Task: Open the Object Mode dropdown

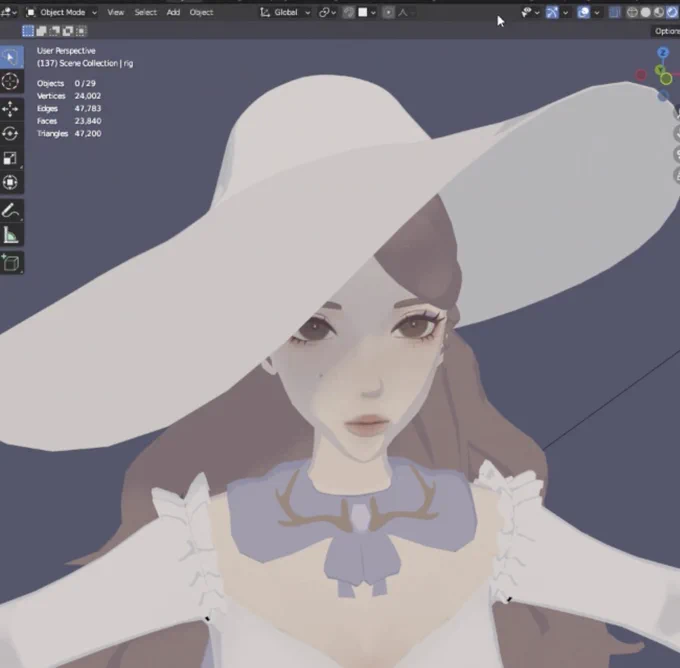Action: [61, 13]
